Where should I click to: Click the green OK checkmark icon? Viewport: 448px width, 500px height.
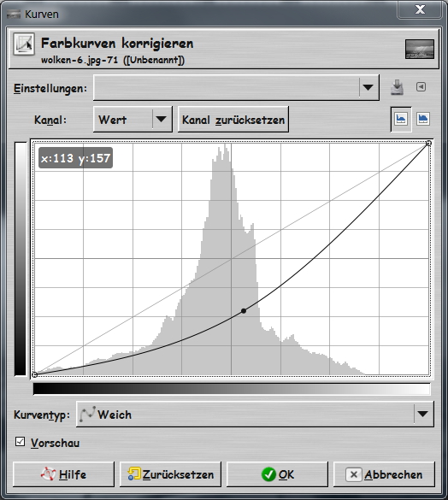coord(268,474)
